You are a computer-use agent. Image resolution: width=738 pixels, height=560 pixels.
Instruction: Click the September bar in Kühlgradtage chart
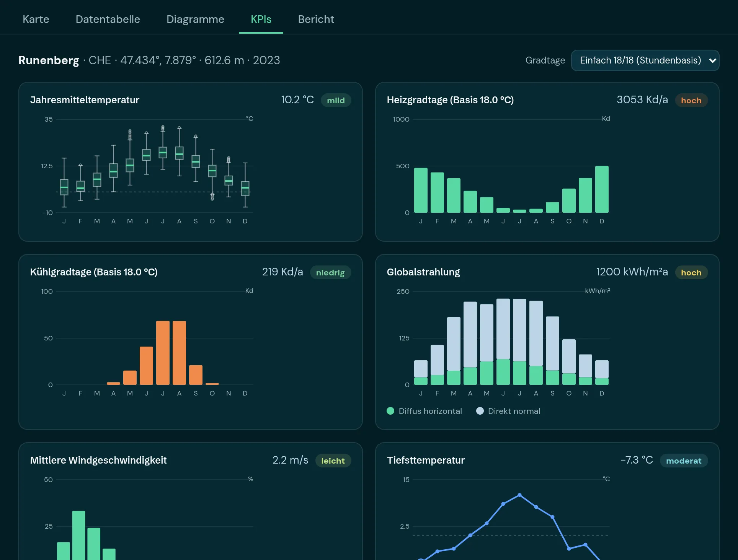(x=196, y=375)
